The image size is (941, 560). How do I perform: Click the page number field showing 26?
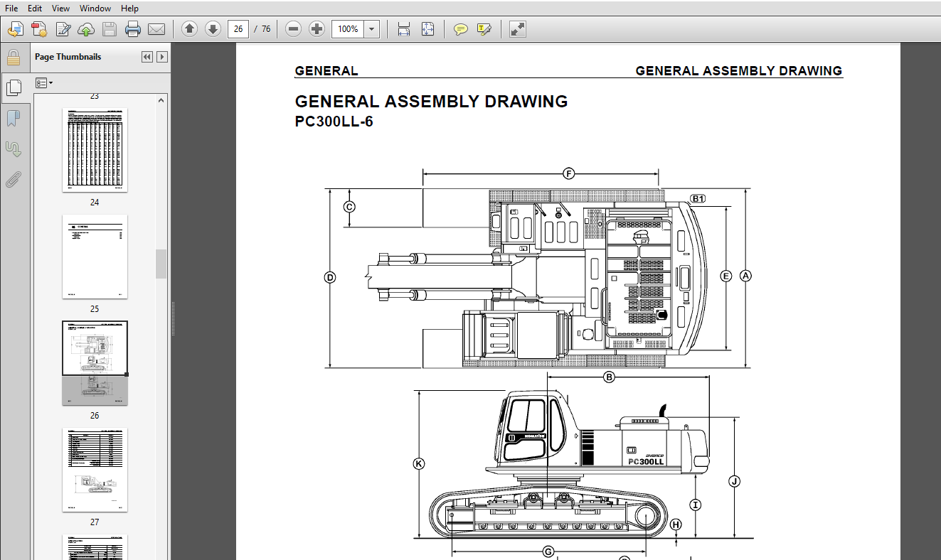238,29
